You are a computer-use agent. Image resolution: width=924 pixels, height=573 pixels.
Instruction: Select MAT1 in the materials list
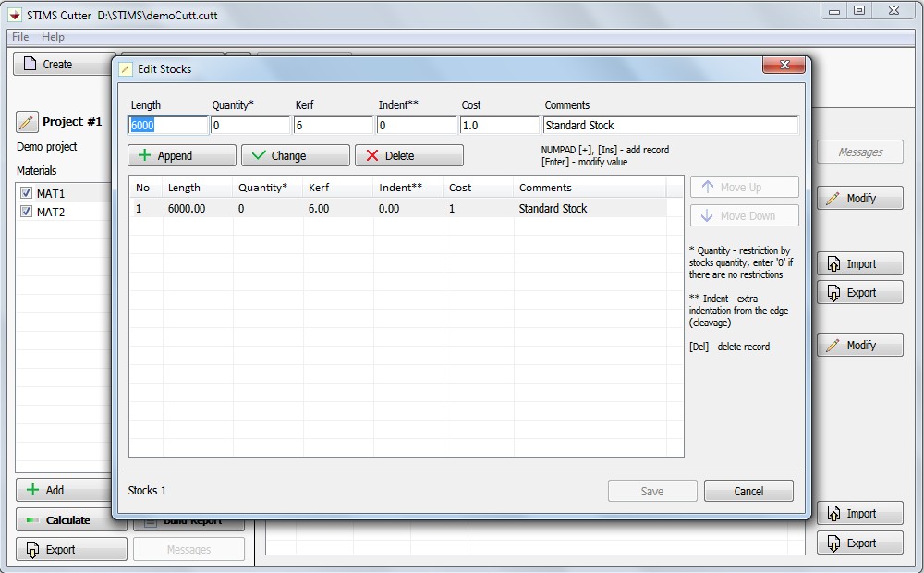pyautogui.click(x=51, y=193)
